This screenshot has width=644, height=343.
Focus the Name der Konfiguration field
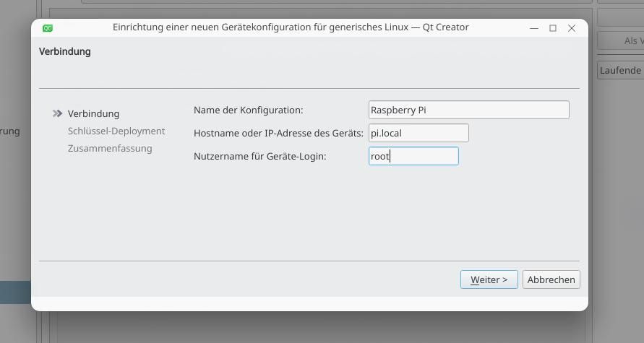click(468, 110)
